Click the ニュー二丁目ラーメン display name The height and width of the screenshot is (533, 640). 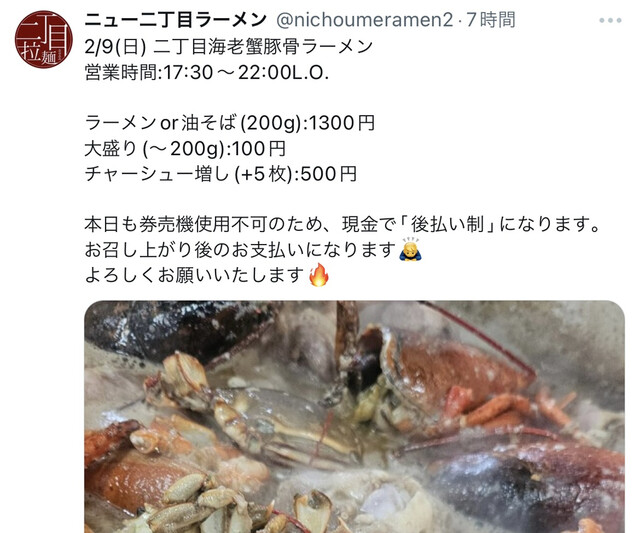176,20
